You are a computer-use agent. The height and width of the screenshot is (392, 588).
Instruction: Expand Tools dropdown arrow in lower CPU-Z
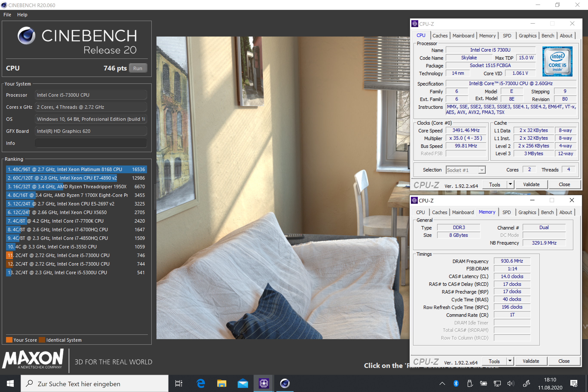[x=510, y=361]
